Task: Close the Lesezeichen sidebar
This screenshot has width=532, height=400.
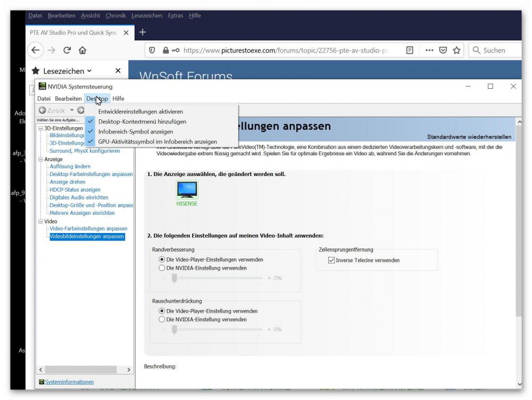Action: coord(118,71)
